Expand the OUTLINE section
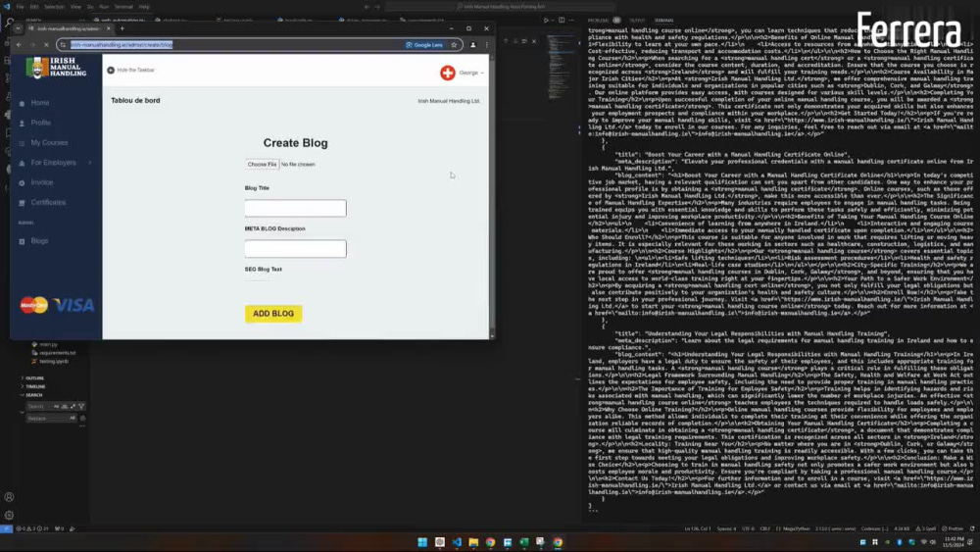 (34, 378)
